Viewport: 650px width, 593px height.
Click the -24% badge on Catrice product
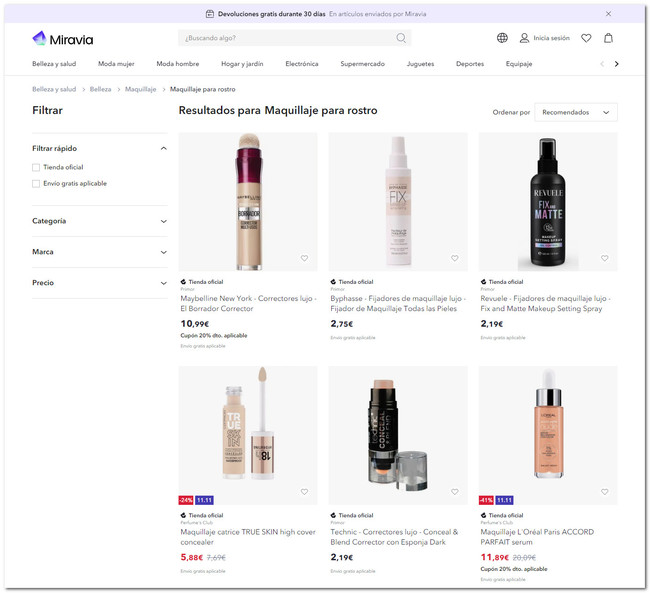pyautogui.click(x=186, y=500)
